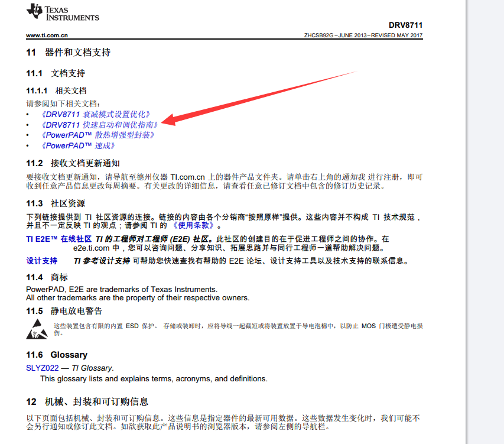Click the heading 12 机械、封装和可订购信息
Screen dimensions: 504x444
[87, 402]
